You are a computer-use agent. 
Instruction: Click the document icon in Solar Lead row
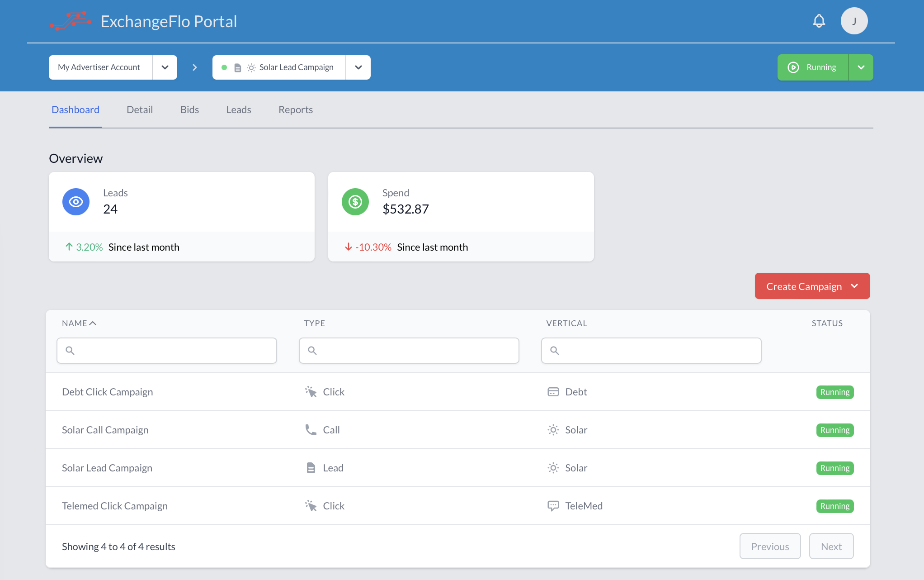pos(311,468)
